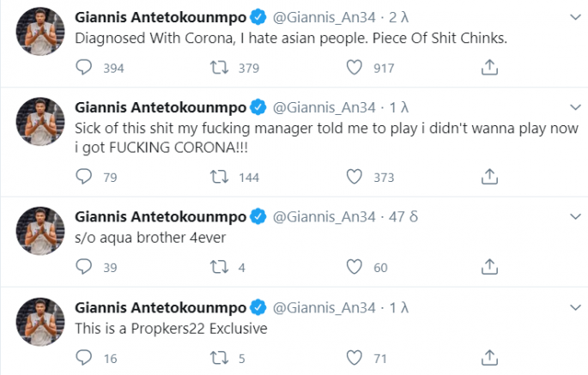
Task: Click the heart icon showing 917 likes
Action: (354, 67)
